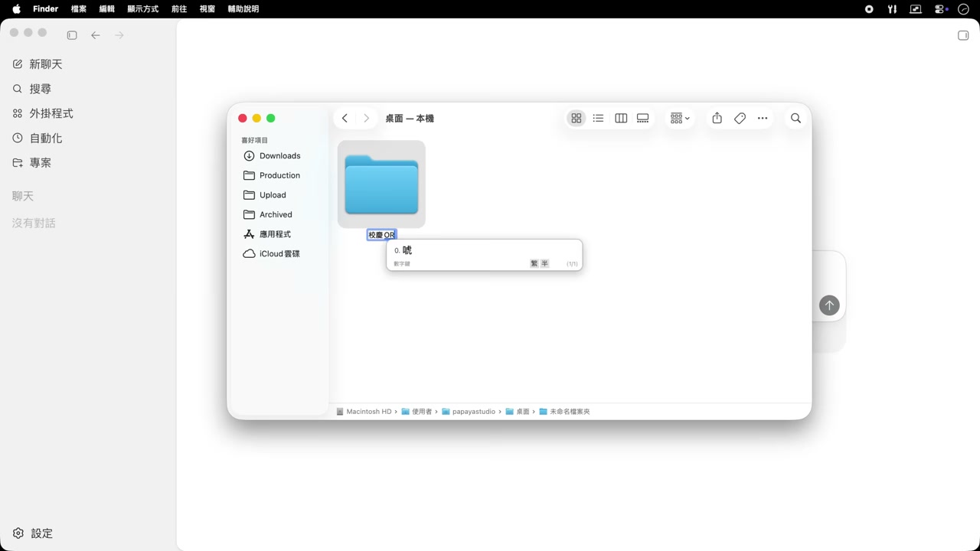This screenshot has height=551, width=980.
Task: Open 外掛程式 in the left sidebar
Action: point(43,113)
